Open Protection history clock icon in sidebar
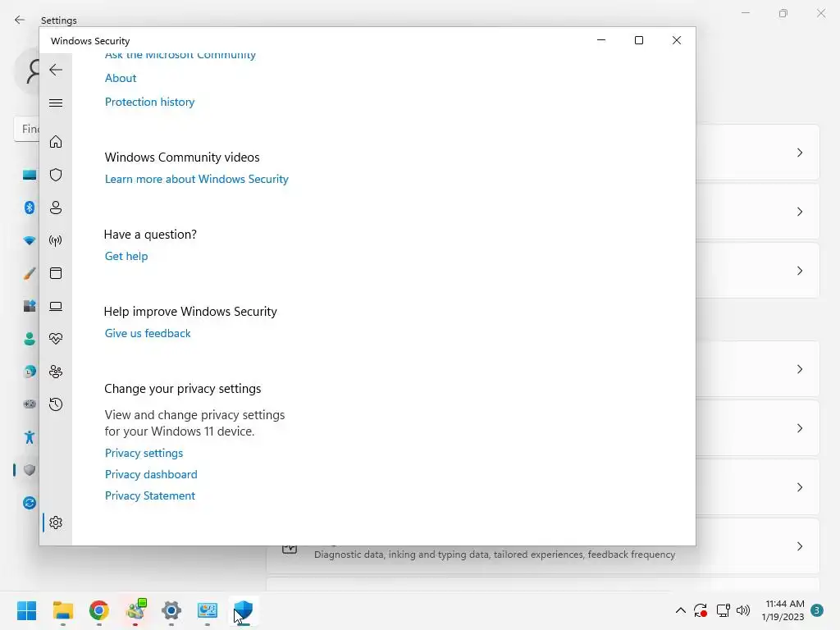840x630 pixels. click(x=56, y=404)
